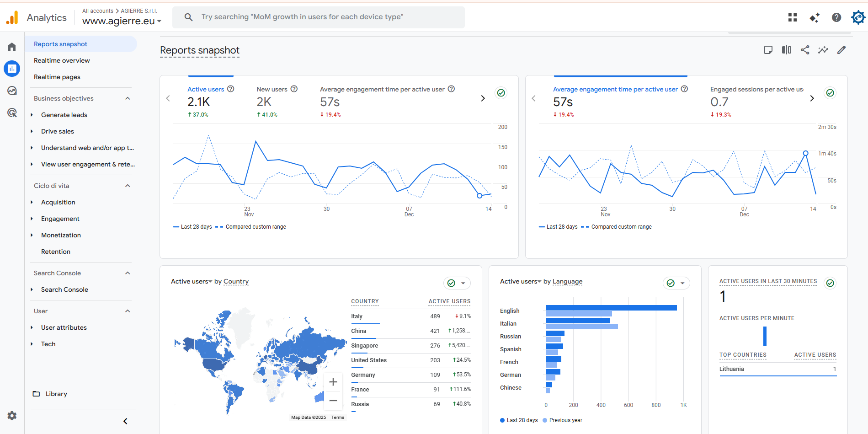Select the Engaged sessions per active user tab

pos(757,102)
